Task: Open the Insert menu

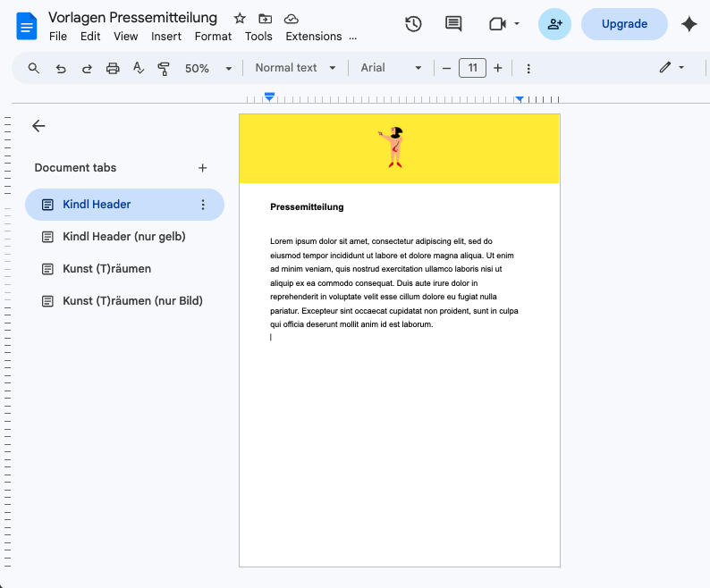Action: [166, 37]
